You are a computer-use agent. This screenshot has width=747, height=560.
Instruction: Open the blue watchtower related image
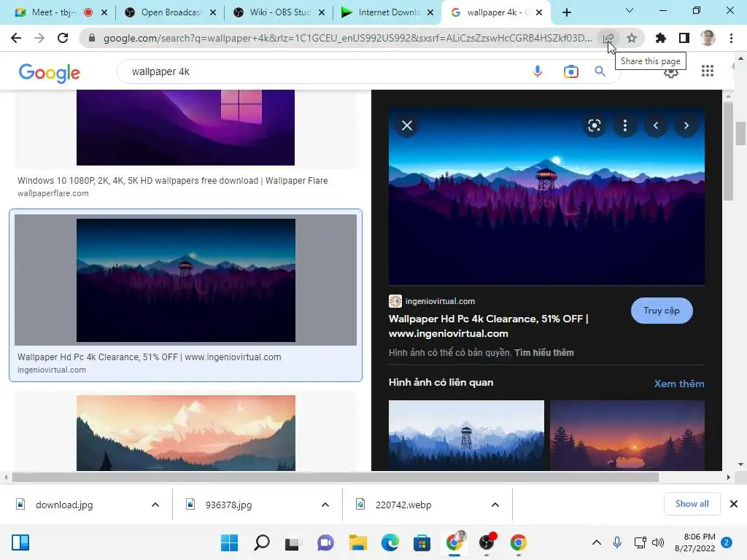(x=466, y=435)
